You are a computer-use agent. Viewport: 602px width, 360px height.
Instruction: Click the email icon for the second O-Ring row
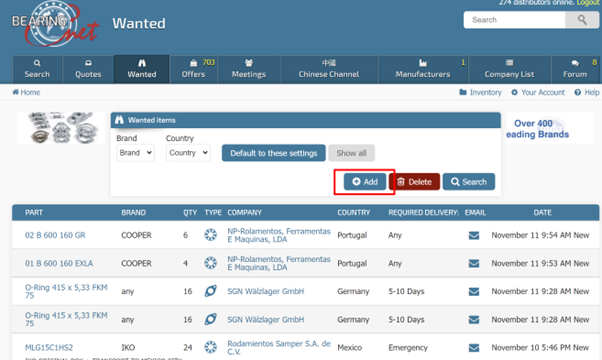(474, 320)
